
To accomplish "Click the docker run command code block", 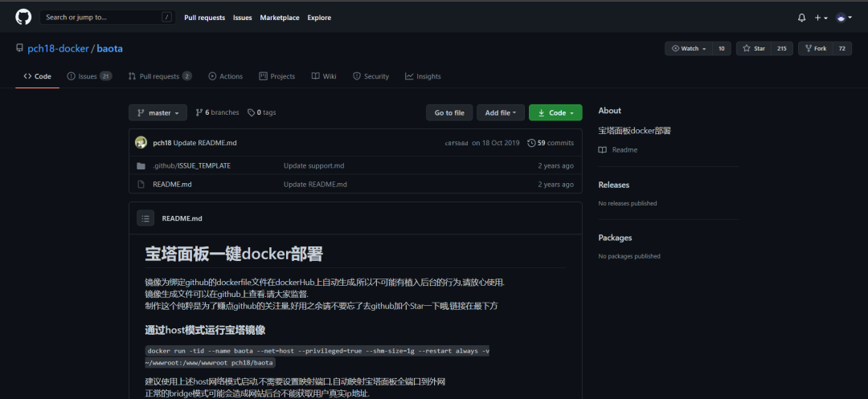I will (x=317, y=357).
